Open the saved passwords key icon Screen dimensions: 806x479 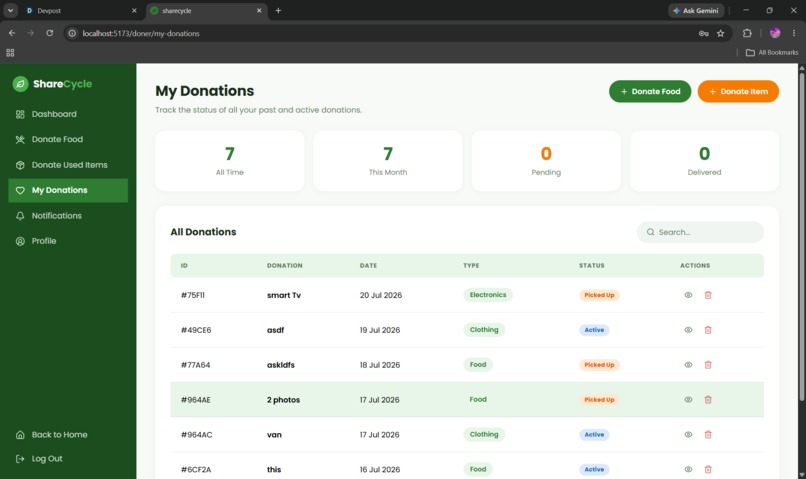tap(704, 33)
